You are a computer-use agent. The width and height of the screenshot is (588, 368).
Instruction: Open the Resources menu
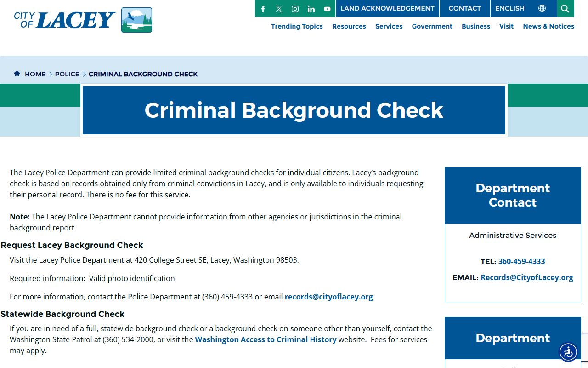point(349,26)
